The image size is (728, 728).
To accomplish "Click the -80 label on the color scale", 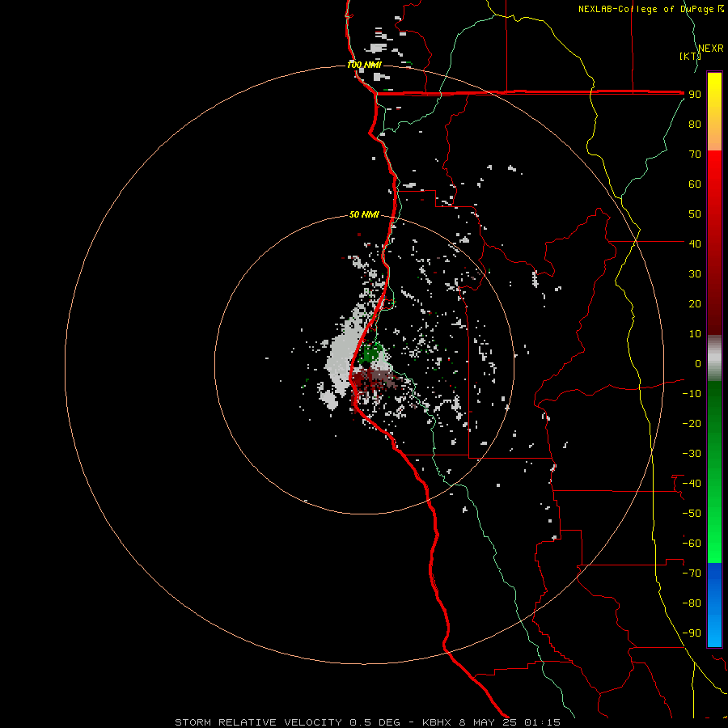I will click(692, 603).
